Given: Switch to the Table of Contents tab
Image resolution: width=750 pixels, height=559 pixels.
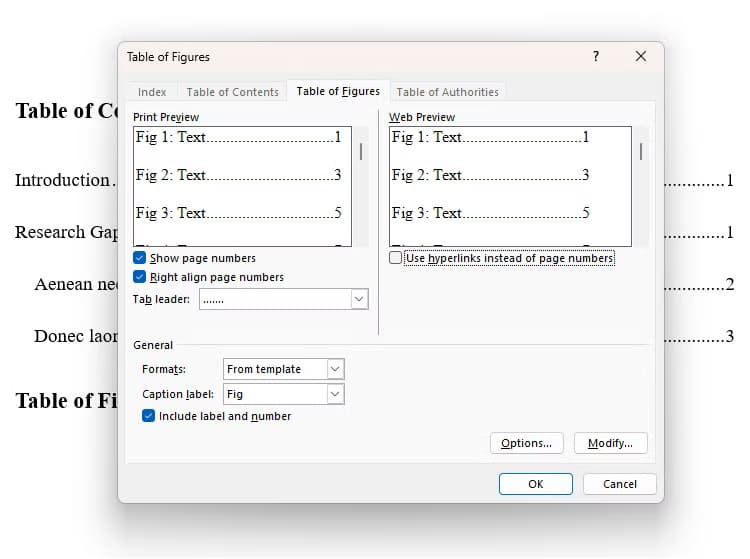Looking at the screenshot, I should coord(232,92).
